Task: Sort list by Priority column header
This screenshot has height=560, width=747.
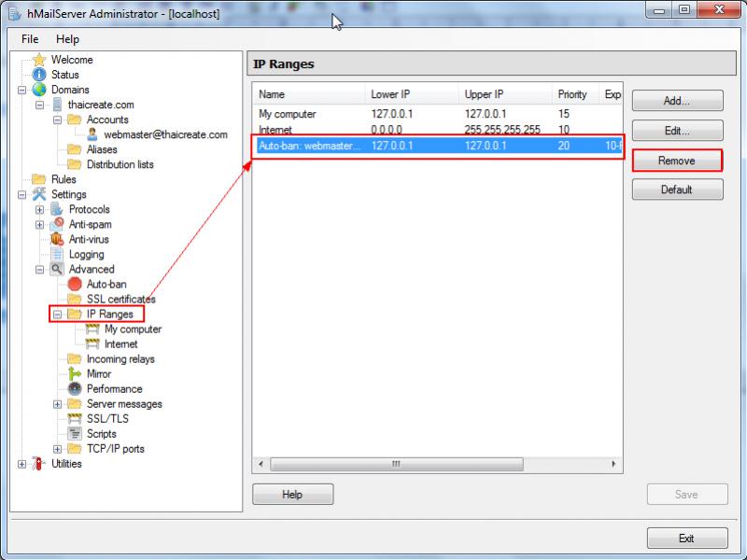Action: (575, 94)
